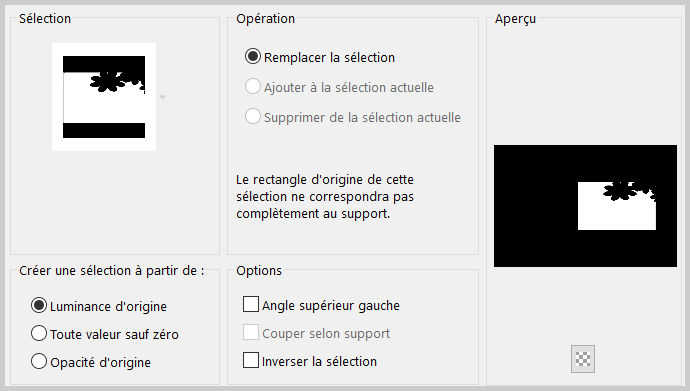Click the Opération group label
690x391 pixels.
[265, 19]
